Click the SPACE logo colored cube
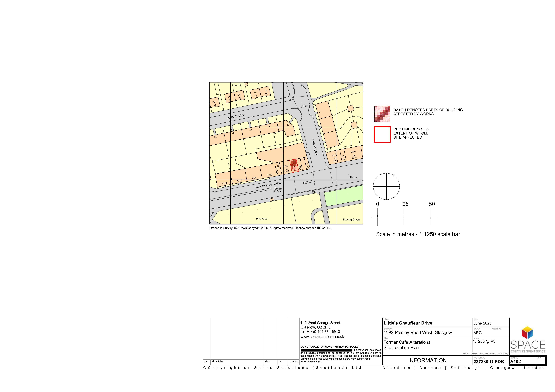 point(527,333)
